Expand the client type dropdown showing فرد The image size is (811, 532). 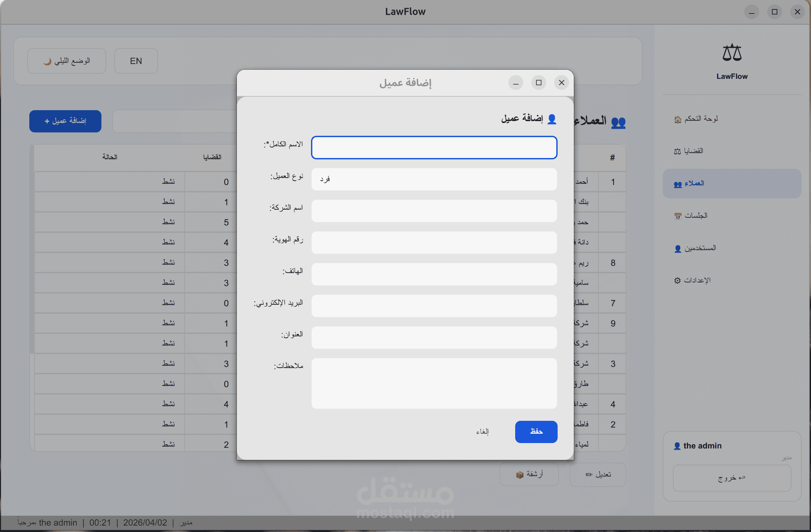click(434, 179)
